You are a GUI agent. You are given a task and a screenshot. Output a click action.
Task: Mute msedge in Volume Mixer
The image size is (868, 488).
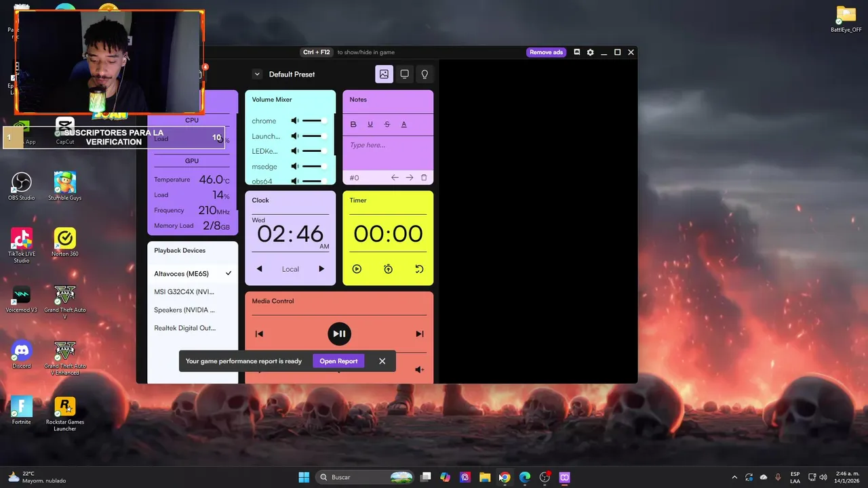(x=295, y=166)
